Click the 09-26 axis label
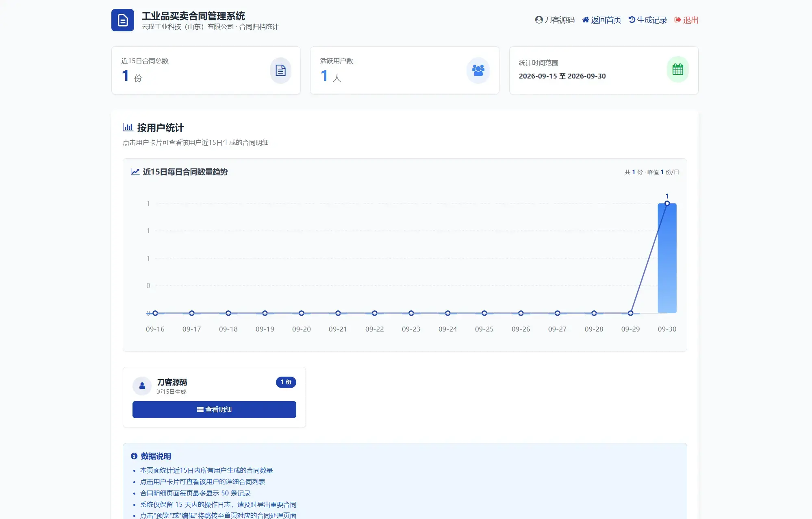This screenshot has height=519, width=812. [521, 329]
